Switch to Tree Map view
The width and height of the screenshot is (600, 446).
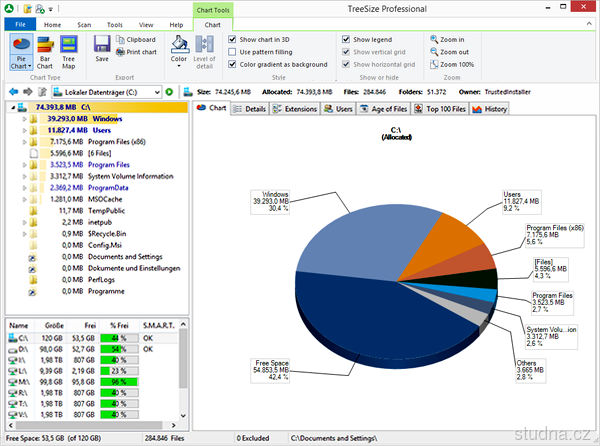coord(68,52)
